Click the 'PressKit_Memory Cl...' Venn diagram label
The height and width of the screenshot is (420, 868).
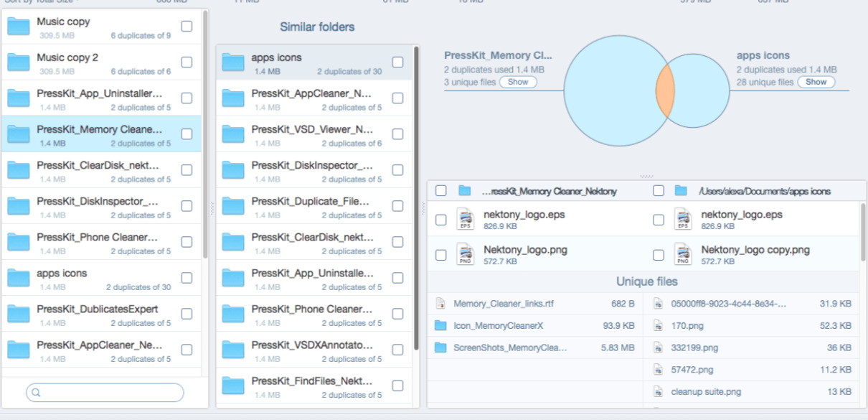click(x=499, y=55)
